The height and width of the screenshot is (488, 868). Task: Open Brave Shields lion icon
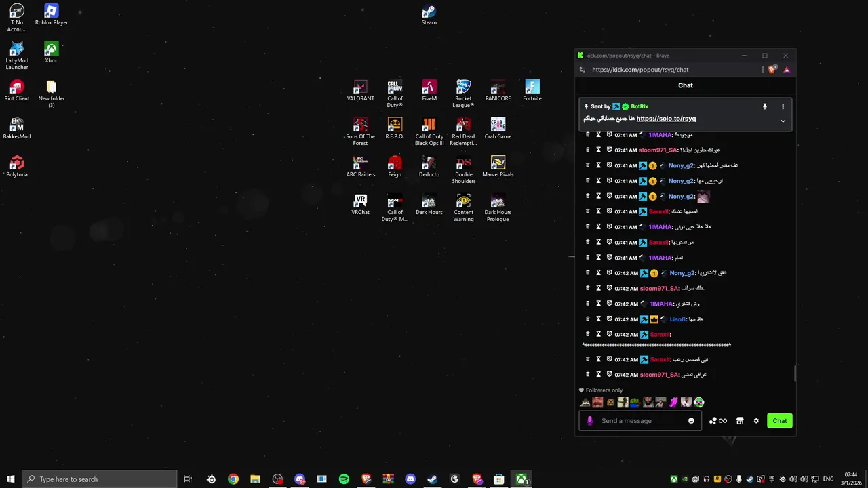coord(772,69)
